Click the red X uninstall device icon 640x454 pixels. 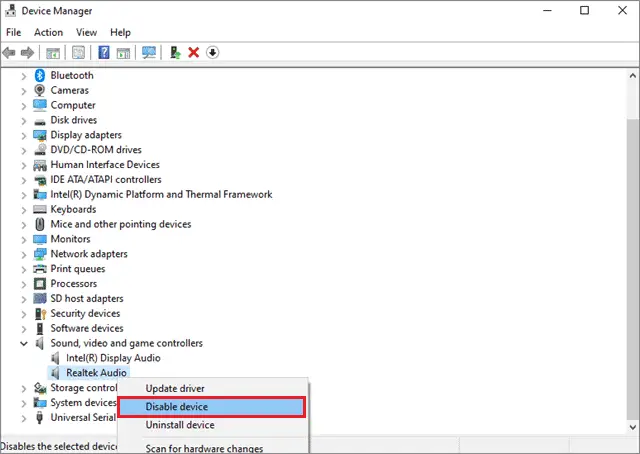point(193,53)
